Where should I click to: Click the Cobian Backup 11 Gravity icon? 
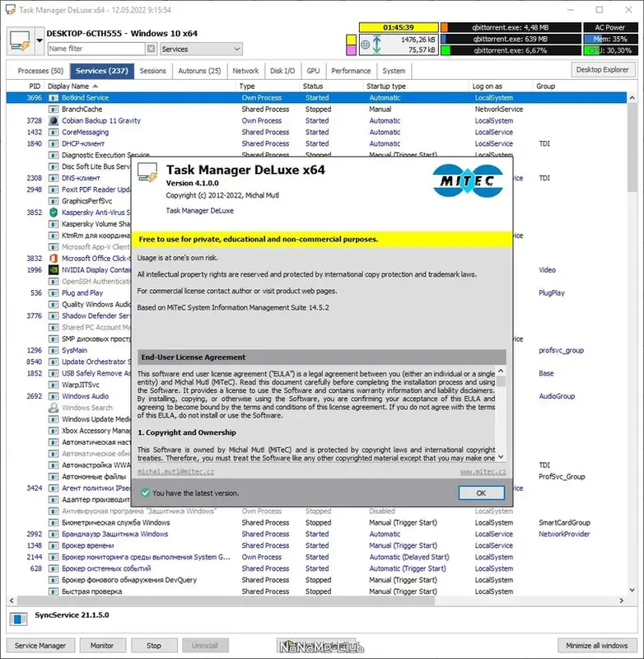point(54,120)
